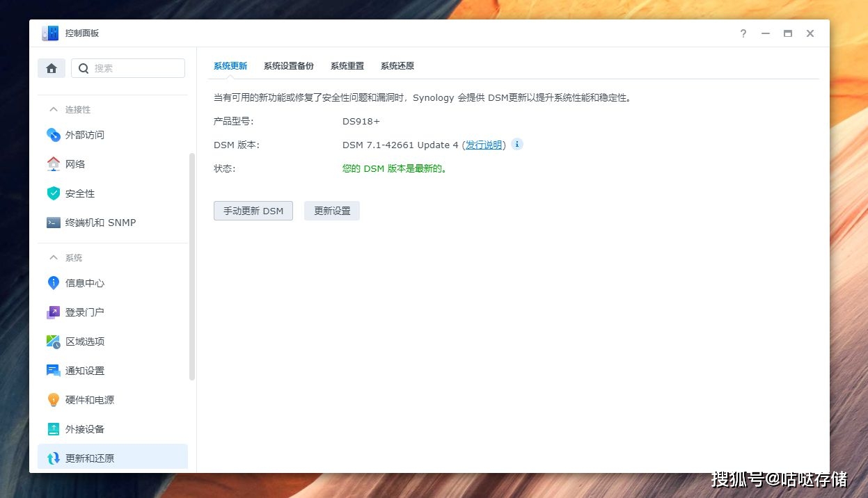868x498 pixels.
Task: Collapse the 连接性 section
Action: click(x=53, y=109)
